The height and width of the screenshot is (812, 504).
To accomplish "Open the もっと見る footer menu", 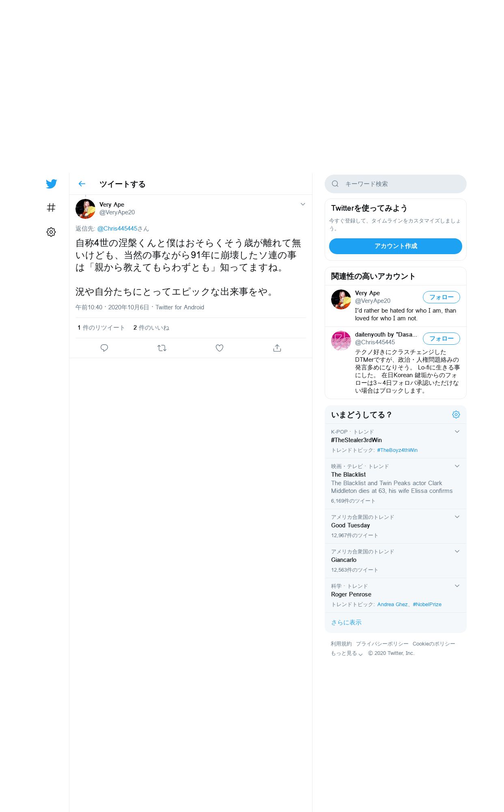I will tap(347, 653).
